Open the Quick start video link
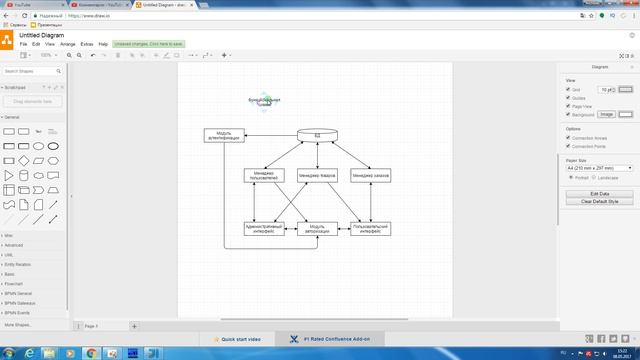The width and height of the screenshot is (640, 360). point(237,339)
